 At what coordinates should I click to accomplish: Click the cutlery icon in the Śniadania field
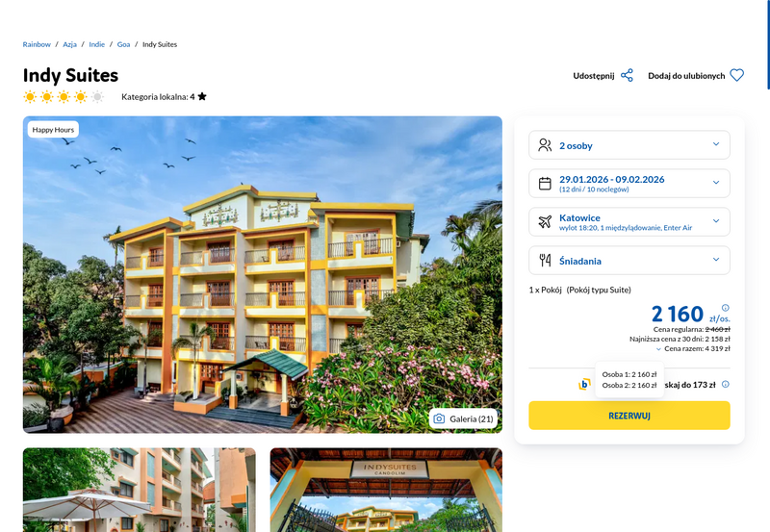(x=545, y=260)
